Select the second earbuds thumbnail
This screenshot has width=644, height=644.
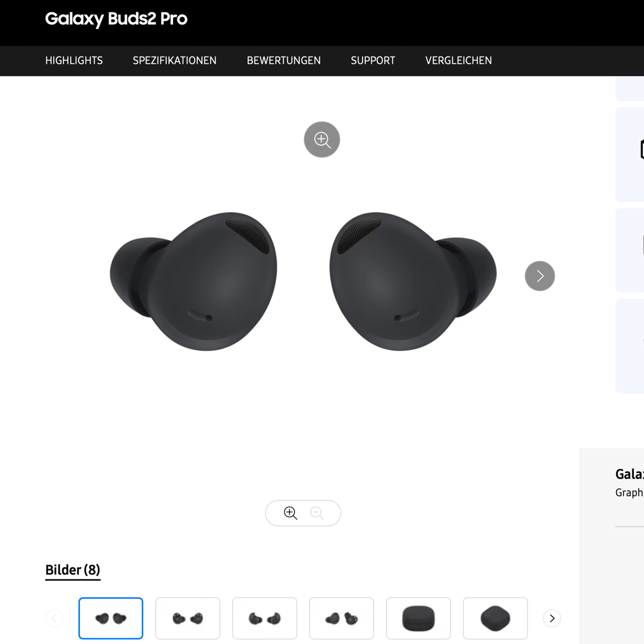click(188, 618)
